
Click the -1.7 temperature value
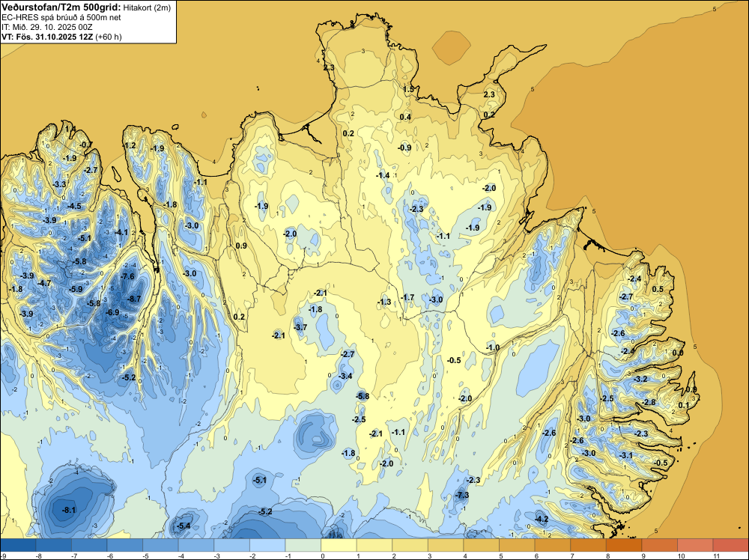(407, 297)
